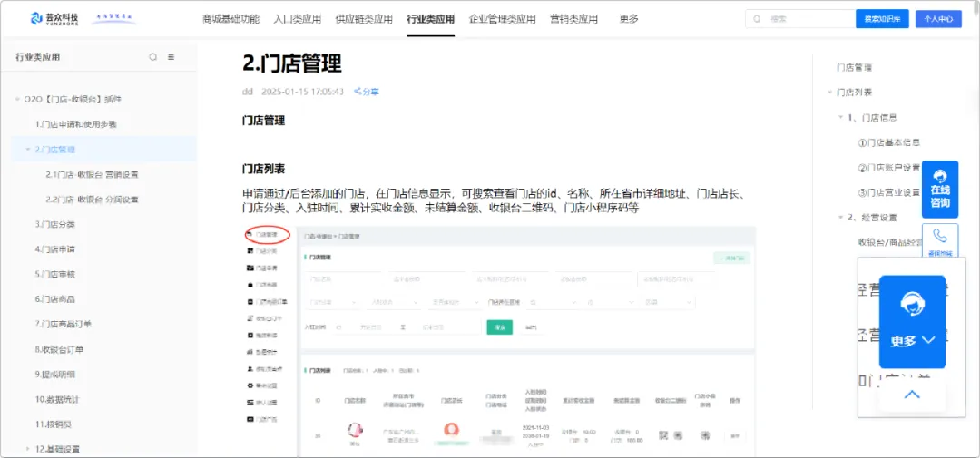Switch to 企业管理类应用 tab
Screen dimensions: 980x458
[502, 19]
